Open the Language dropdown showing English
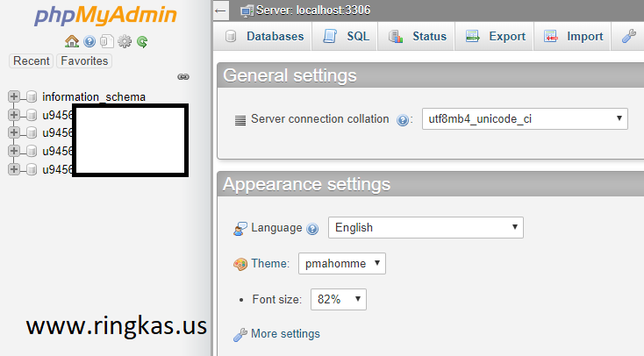 pyautogui.click(x=426, y=227)
